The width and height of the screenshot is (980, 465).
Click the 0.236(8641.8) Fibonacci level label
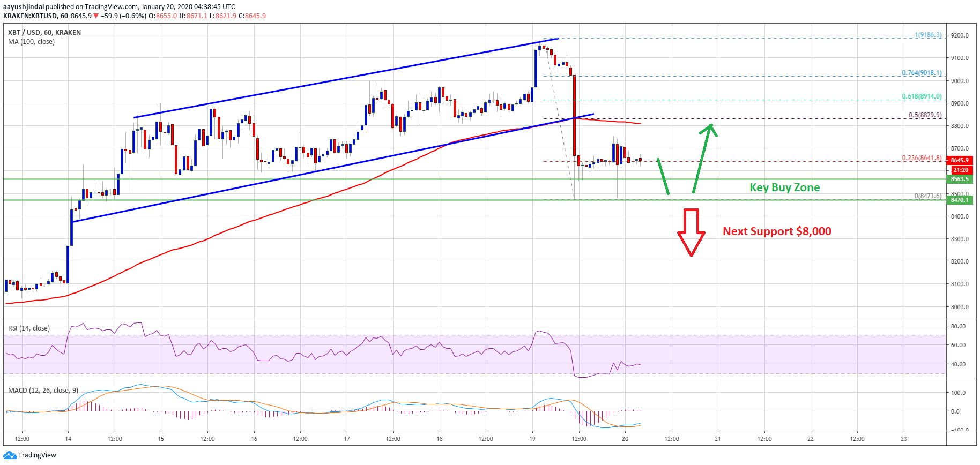click(922, 158)
